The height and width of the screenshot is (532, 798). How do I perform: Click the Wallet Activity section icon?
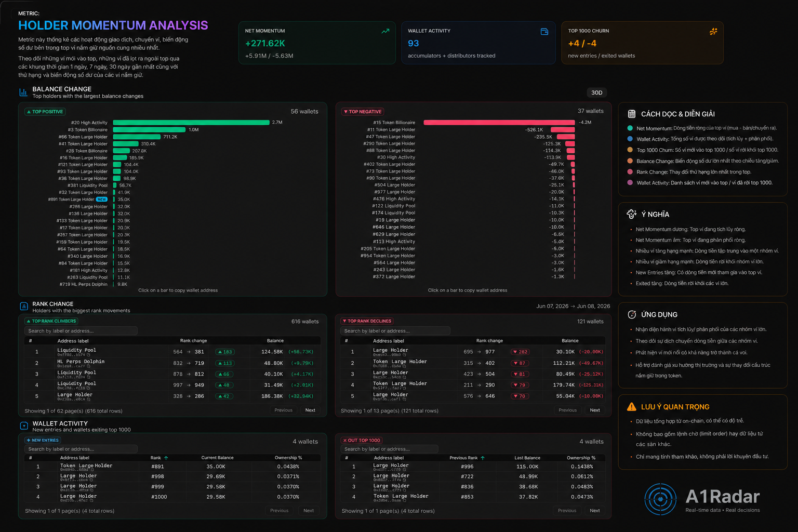(23, 426)
